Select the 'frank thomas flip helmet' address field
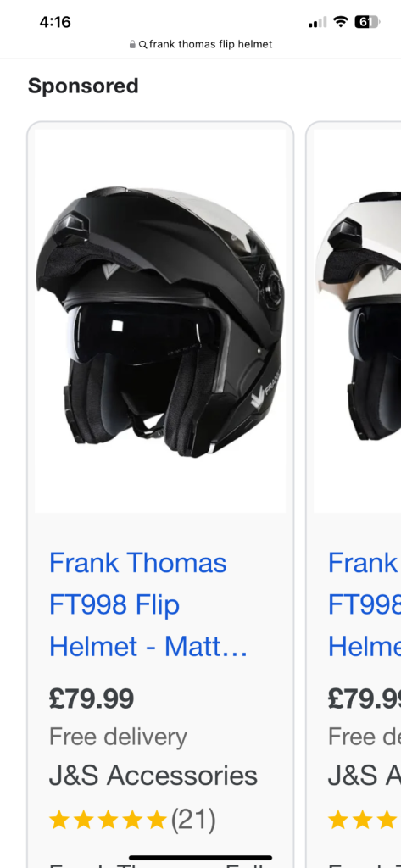This screenshot has height=868, width=401. (200, 45)
